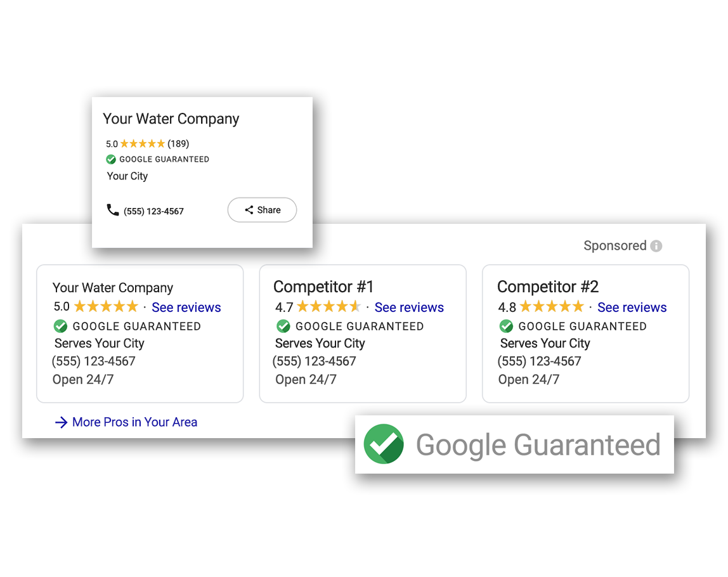Click the Your City label on the popup
This screenshot has width=728, height=577.
(x=127, y=176)
